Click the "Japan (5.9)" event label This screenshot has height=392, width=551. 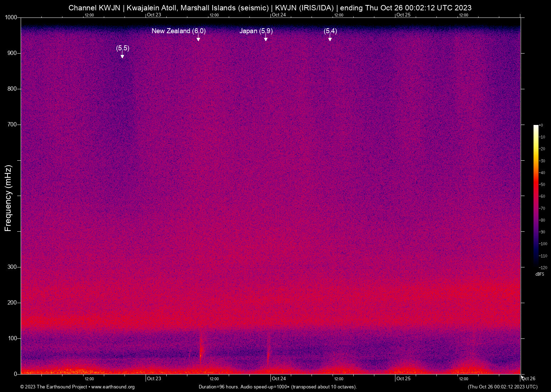point(256,31)
